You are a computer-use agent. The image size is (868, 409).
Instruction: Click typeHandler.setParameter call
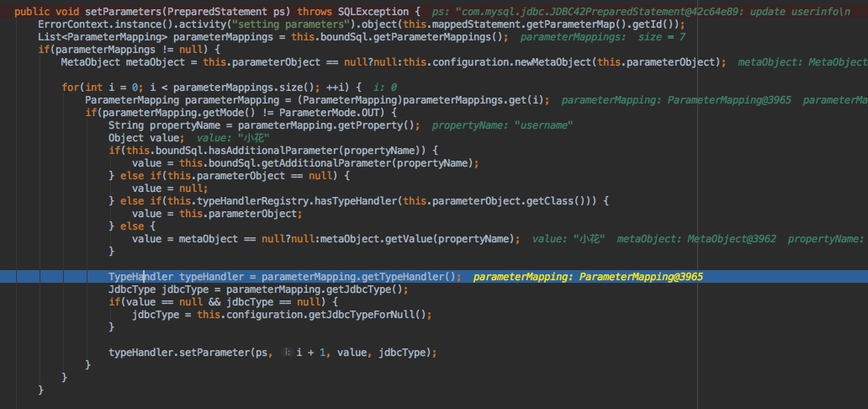coord(181,353)
